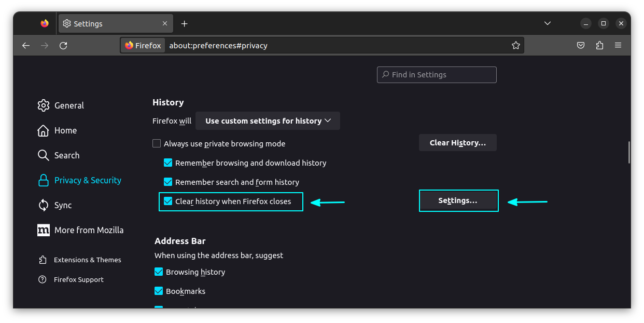The width and height of the screenshot is (644, 323).
Task: Open history clearing Settings button
Action: 458,200
